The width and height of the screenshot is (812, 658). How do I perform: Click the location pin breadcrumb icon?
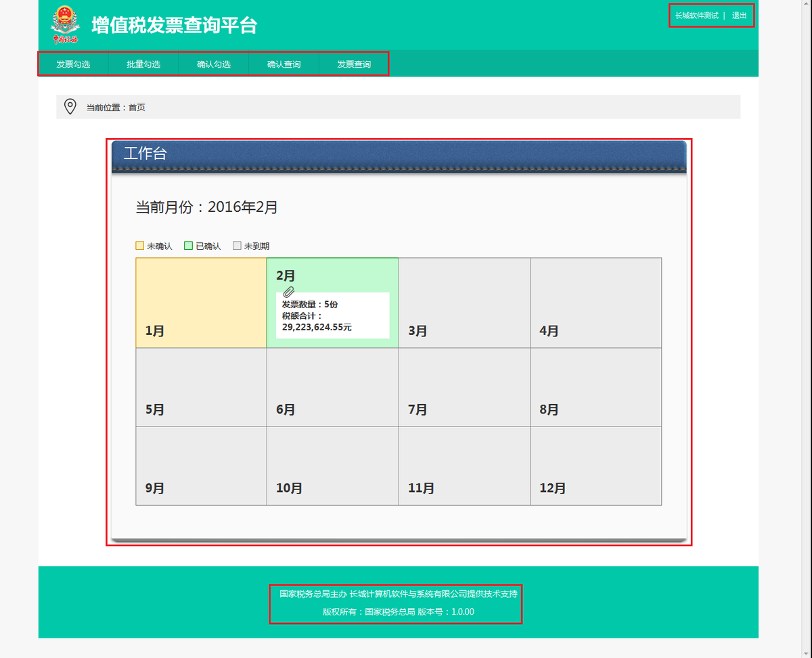(70, 107)
